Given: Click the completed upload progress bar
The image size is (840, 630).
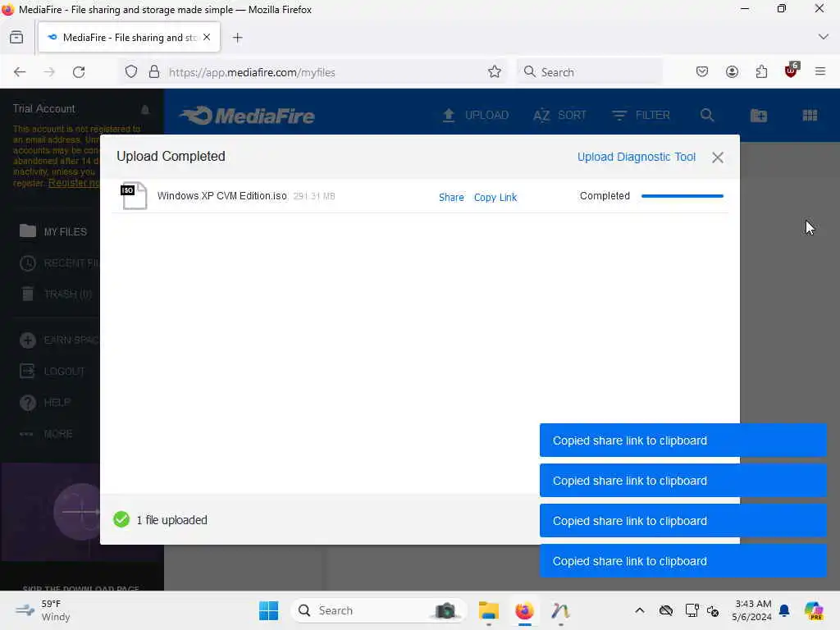Looking at the screenshot, I should tap(682, 196).
